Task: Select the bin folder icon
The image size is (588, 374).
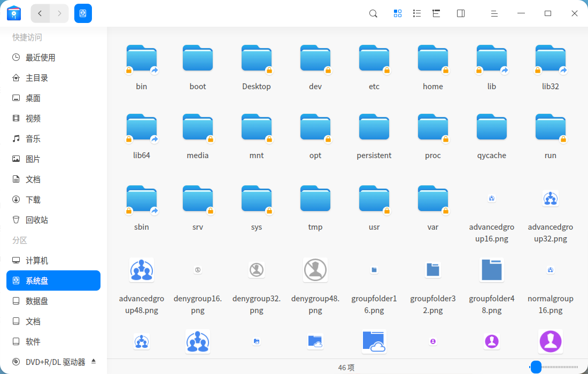Action: coord(141,59)
